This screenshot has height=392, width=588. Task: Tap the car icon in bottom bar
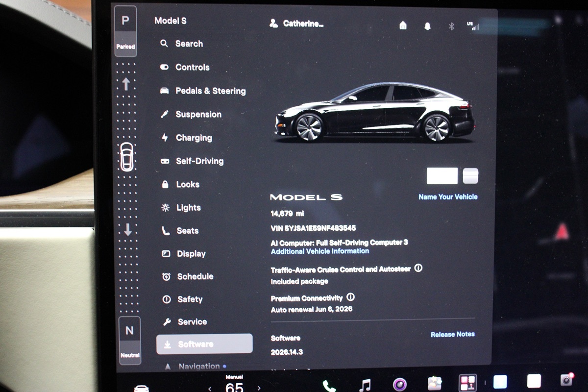[x=141, y=388]
